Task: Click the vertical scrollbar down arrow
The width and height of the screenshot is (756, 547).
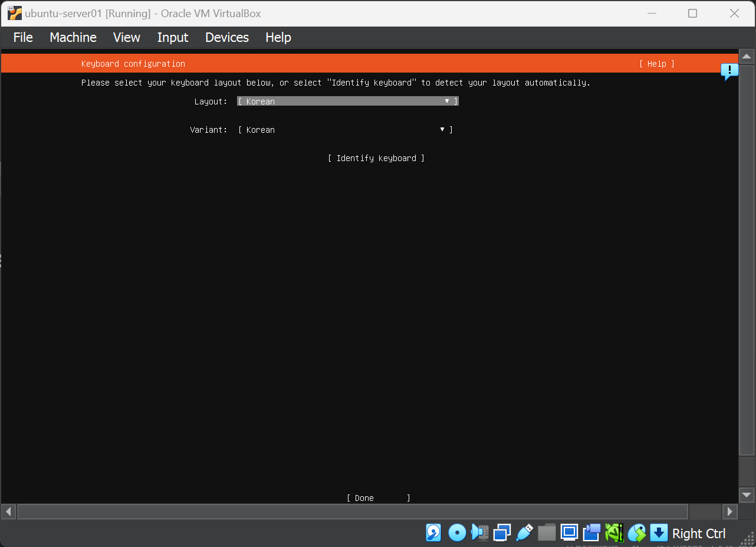Action: 747,495
